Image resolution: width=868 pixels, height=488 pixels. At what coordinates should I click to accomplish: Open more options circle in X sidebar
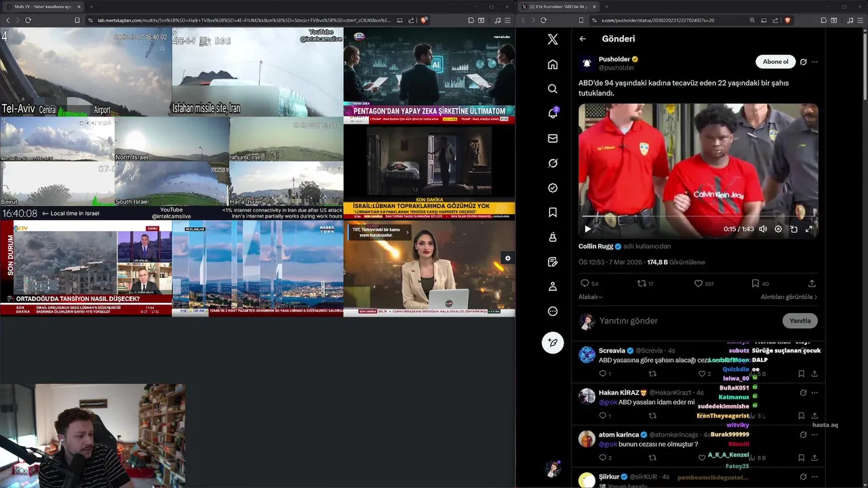(x=553, y=311)
